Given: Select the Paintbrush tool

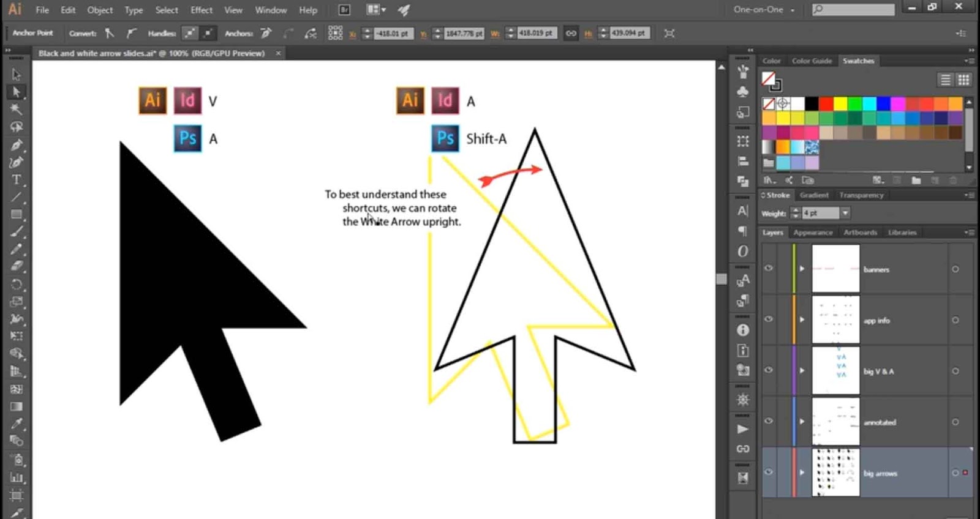Looking at the screenshot, I should [17, 232].
